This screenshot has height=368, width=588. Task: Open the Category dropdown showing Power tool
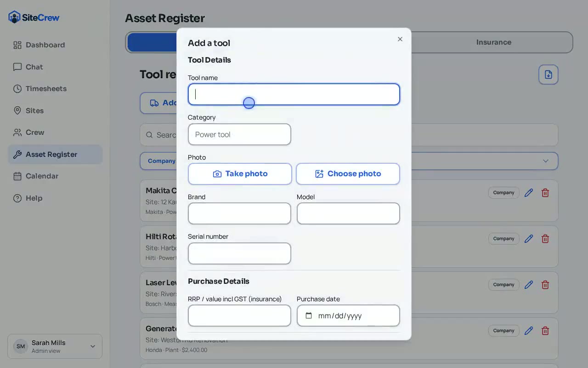tap(239, 134)
